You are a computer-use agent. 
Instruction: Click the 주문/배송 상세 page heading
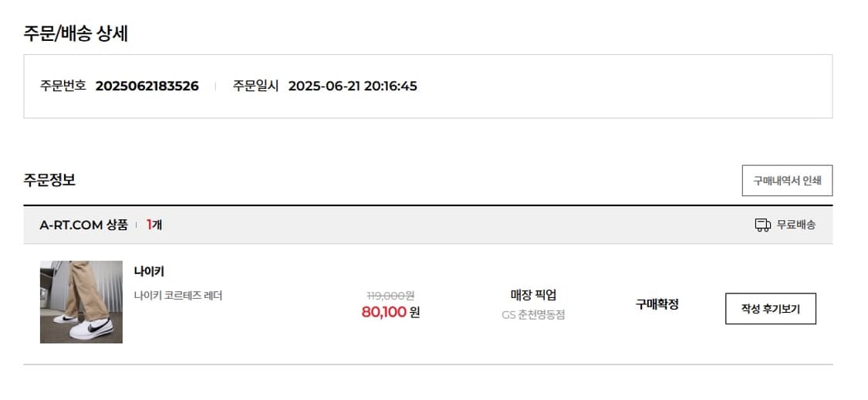tap(76, 34)
